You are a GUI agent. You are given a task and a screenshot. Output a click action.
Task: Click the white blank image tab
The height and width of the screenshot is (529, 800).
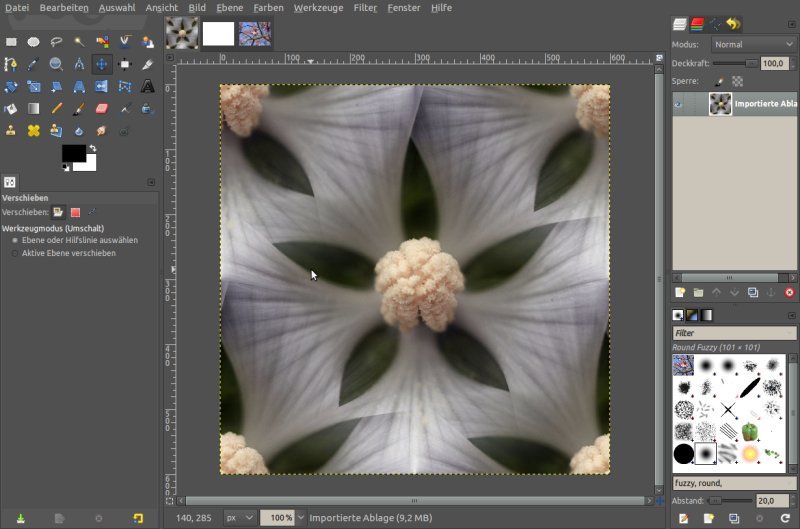[x=218, y=33]
